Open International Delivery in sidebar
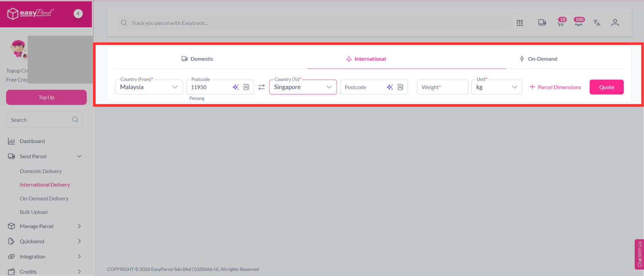This screenshot has width=644, height=276. (x=45, y=185)
